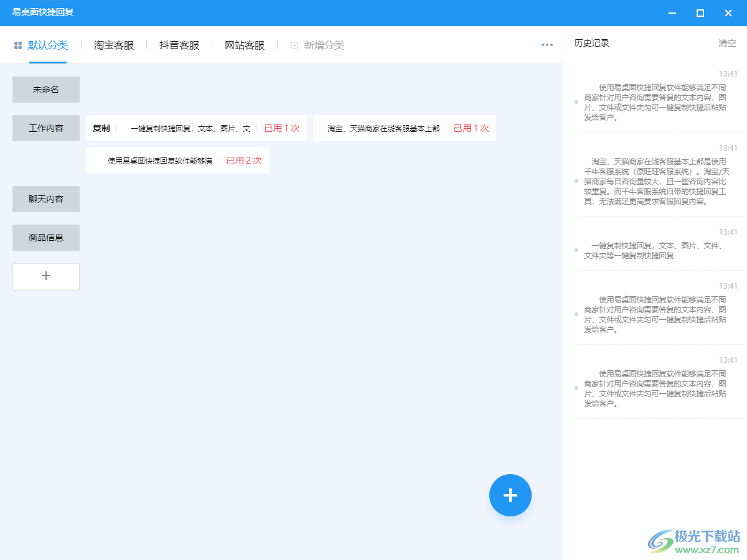Viewport: 747px width, 560px height.
Task: Click the first history entry about 易桌面快捷回复软件
Action: [x=655, y=102]
